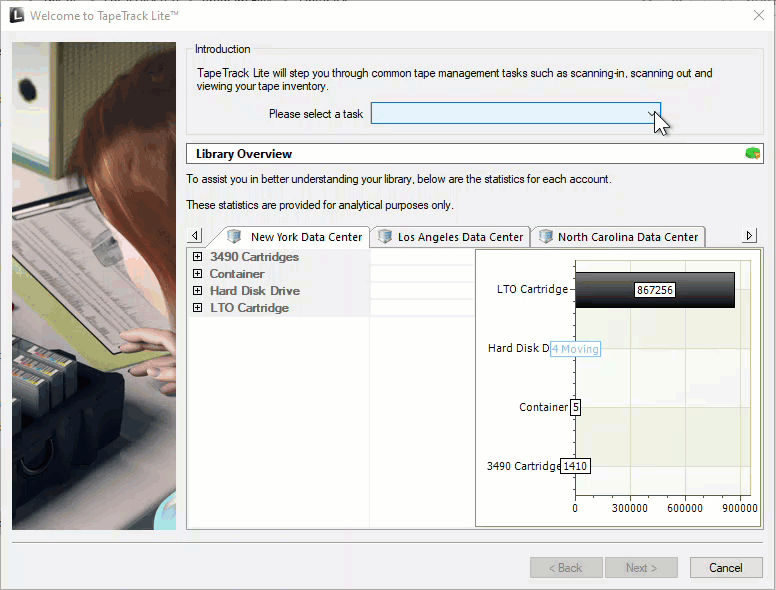Click the chart axis value 300000
The width and height of the screenshot is (776, 590).
click(630, 508)
